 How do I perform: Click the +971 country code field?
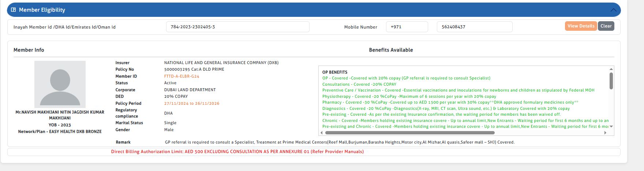(407, 27)
